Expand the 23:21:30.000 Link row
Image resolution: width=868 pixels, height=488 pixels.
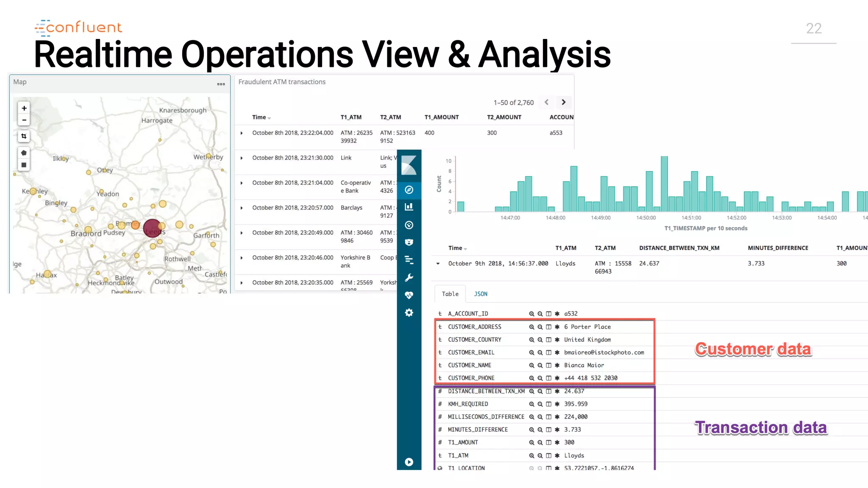click(x=242, y=158)
